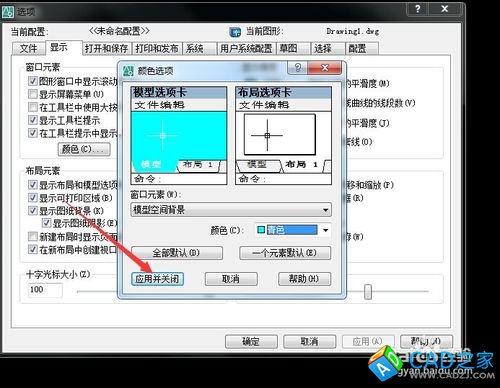Screen dimensions: 500x388
Task: Click the slider handle on the right track
Action: tap(368, 291)
